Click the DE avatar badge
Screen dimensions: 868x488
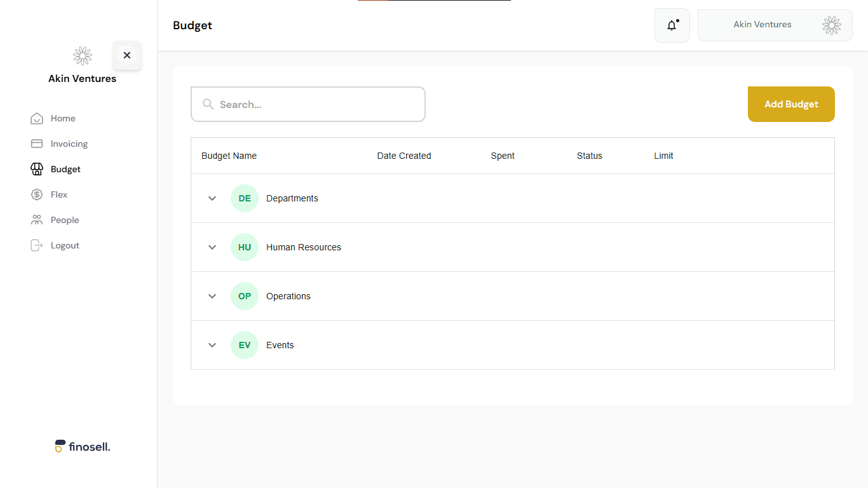pyautogui.click(x=245, y=198)
